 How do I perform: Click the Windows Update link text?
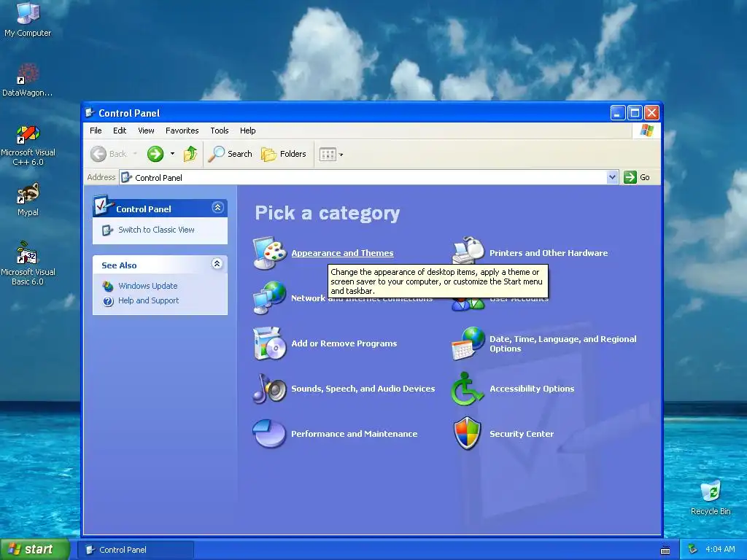tap(147, 286)
